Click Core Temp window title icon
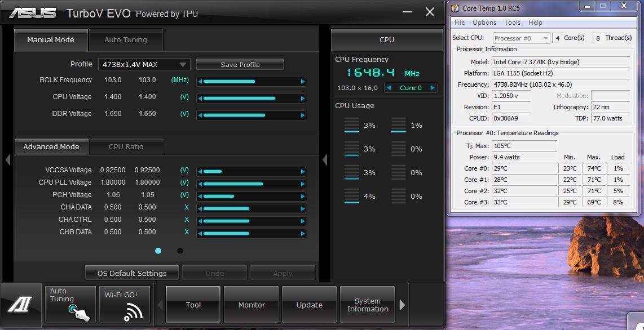This screenshot has width=644, height=330. tap(455, 8)
